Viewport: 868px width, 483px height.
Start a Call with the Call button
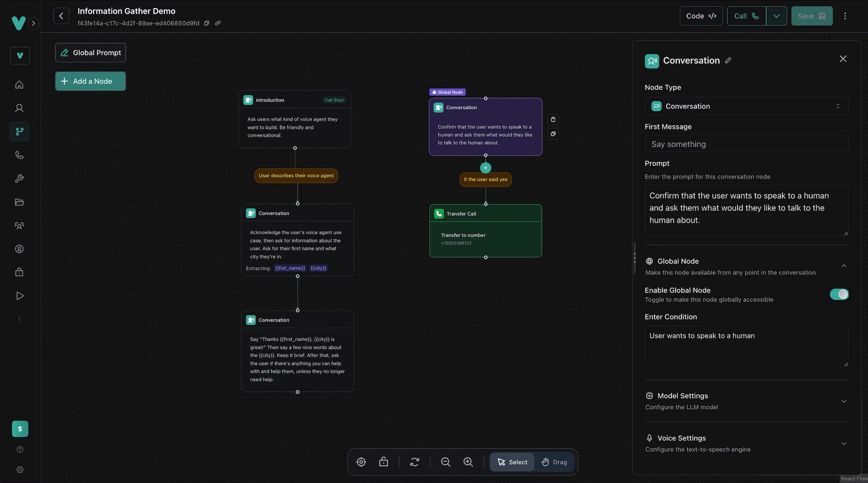point(746,16)
